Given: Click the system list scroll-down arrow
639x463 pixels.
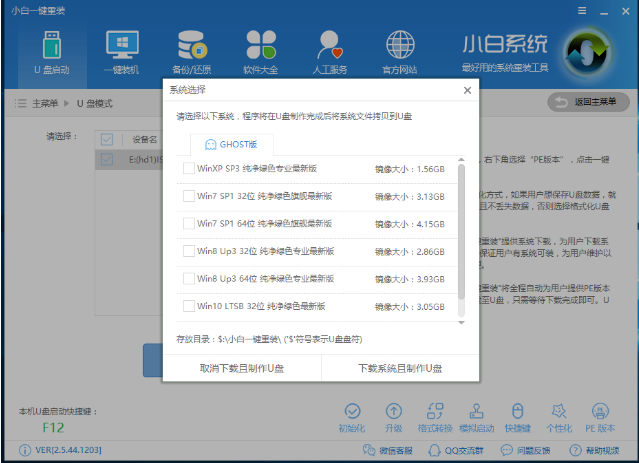Looking at the screenshot, I should coord(461,322).
